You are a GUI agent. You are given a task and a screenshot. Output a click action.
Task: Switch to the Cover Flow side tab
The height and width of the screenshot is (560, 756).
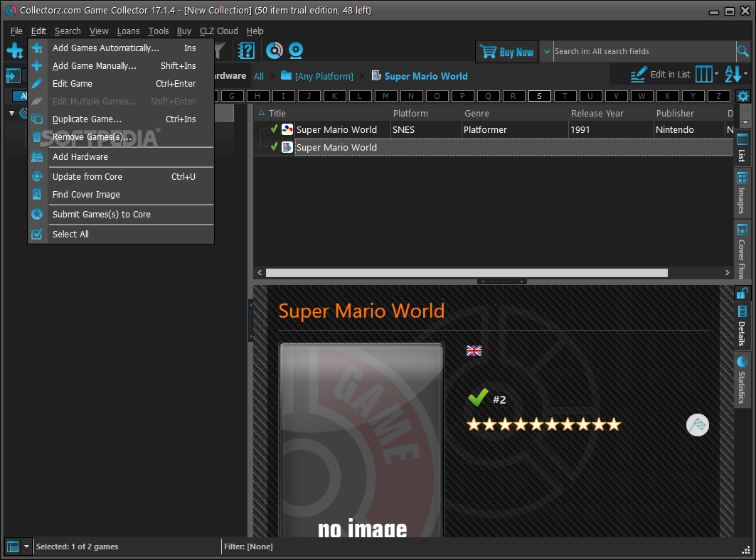tap(742, 251)
